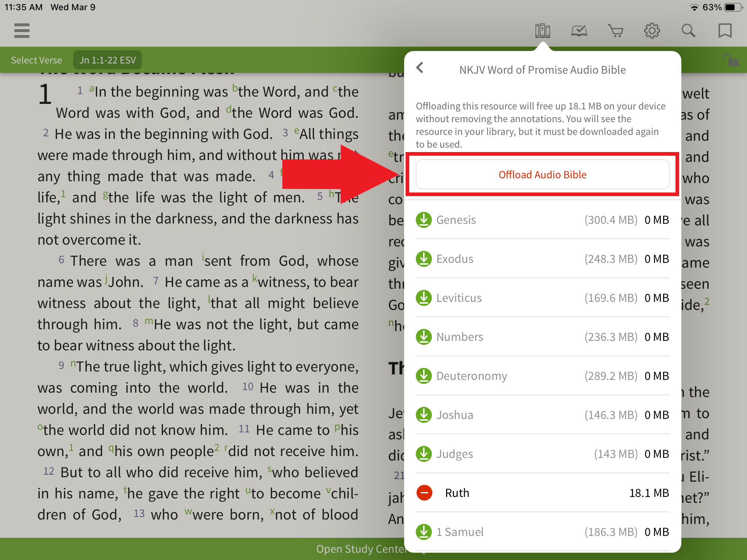Tap the Leviticus book name
747x560 pixels.
pyautogui.click(x=459, y=298)
